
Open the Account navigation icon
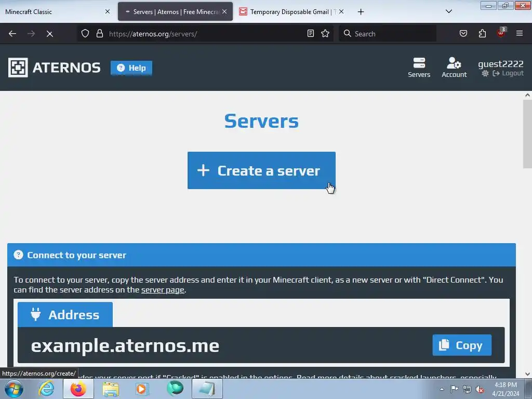454,68
